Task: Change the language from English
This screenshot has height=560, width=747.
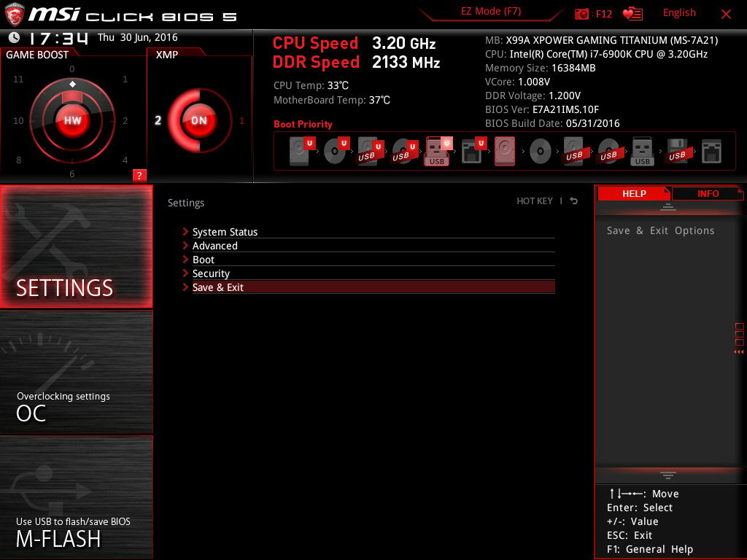Action: click(x=679, y=13)
